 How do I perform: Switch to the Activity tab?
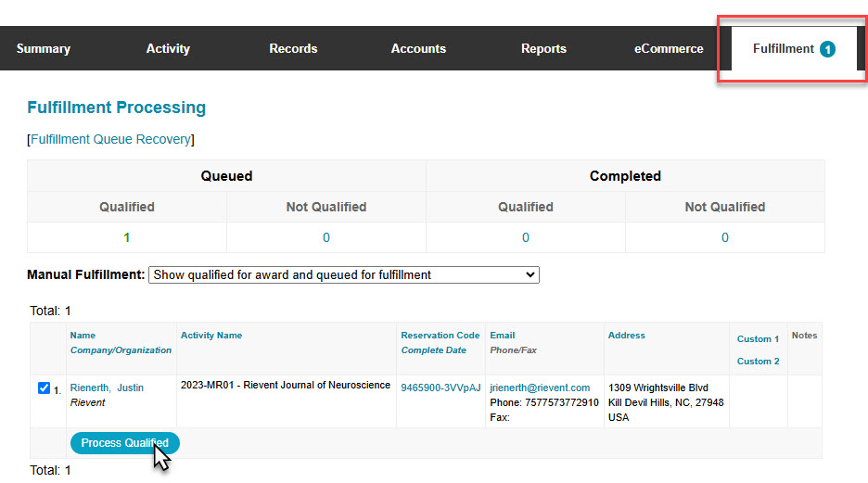coord(168,49)
